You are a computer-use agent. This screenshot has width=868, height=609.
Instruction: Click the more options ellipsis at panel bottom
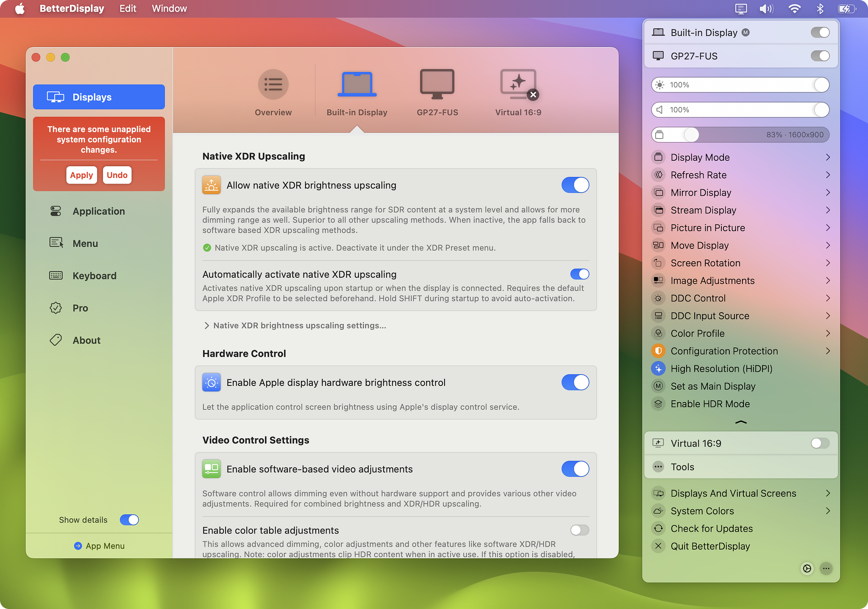point(826,568)
